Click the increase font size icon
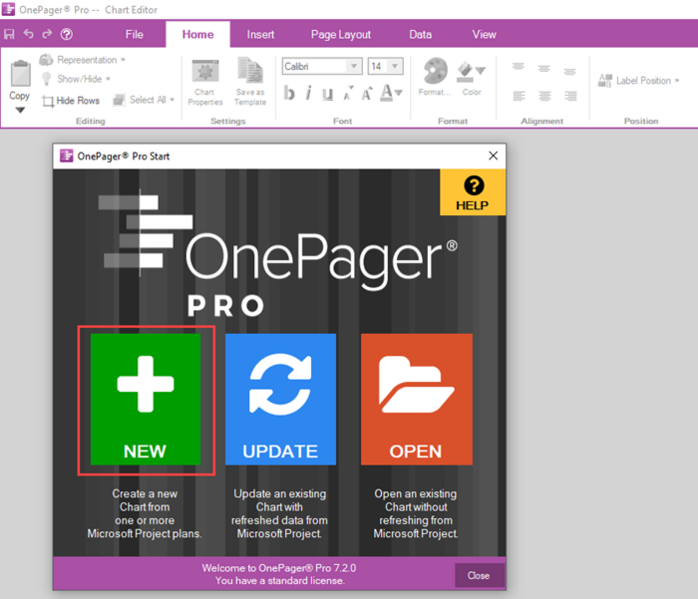698x599 pixels. tap(367, 93)
